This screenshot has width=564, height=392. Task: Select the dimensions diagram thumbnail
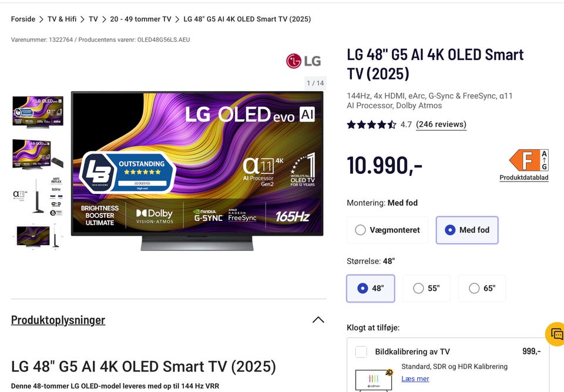(38, 236)
